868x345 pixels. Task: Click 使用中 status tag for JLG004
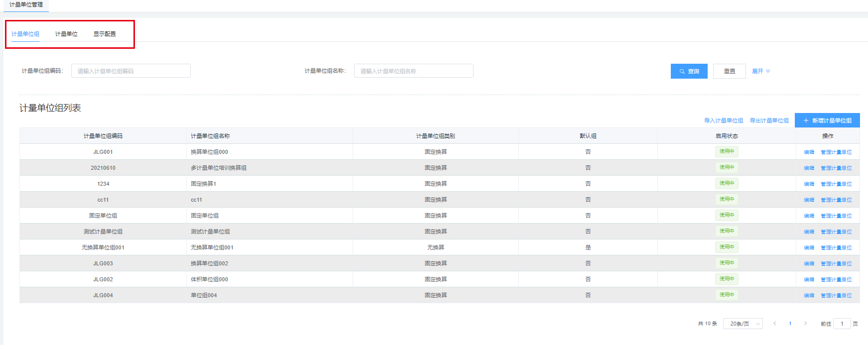tap(727, 295)
